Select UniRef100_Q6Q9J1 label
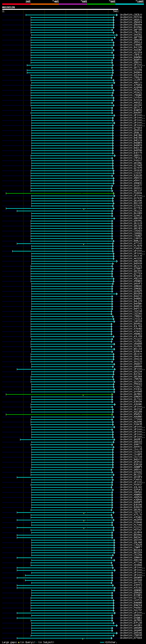The image size is (146, 644). pos(131,20)
